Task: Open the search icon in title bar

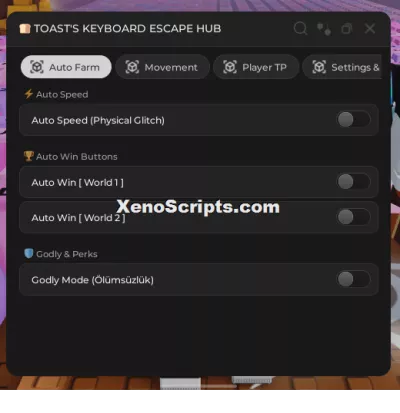Action: [300, 29]
